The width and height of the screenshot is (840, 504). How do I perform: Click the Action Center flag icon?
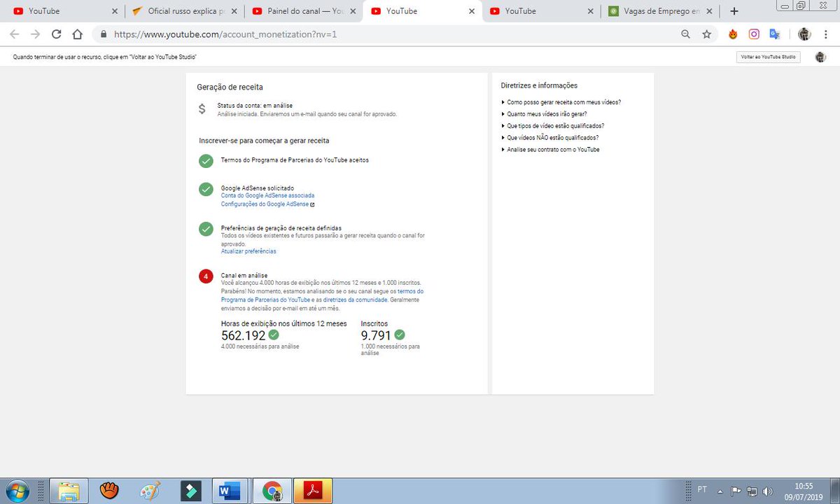(x=736, y=491)
